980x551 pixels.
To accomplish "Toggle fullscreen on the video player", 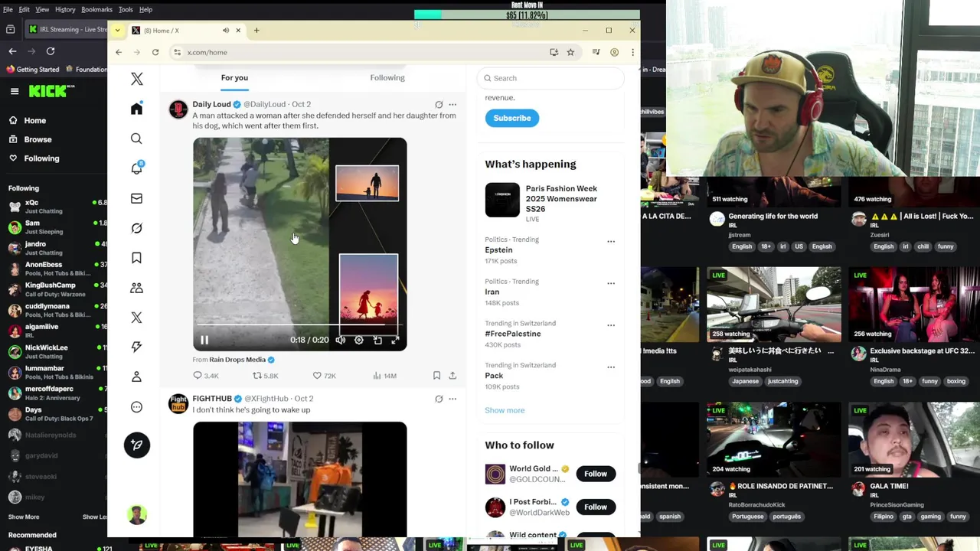I will click(395, 340).
